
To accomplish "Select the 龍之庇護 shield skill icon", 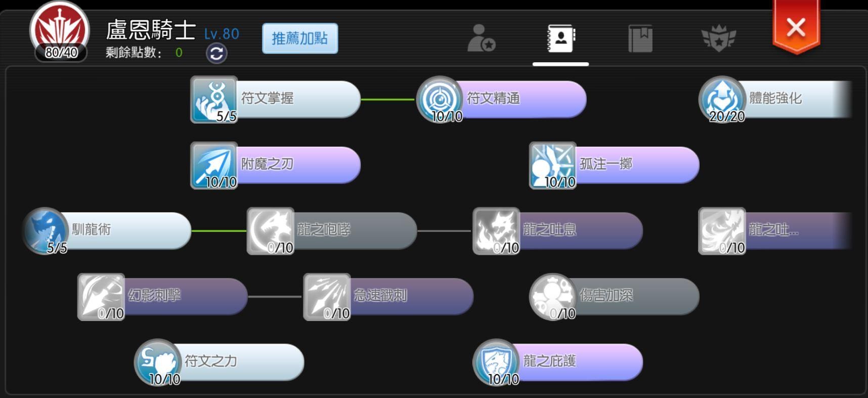I will tap(496, 362).
